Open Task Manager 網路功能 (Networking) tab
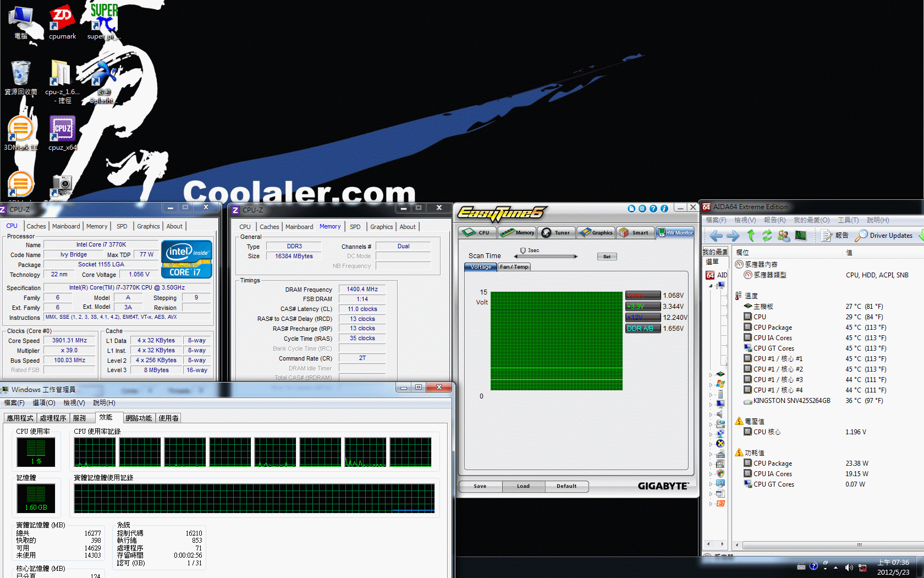This screenshot has height=578, width=924. [x=139, y=418]
